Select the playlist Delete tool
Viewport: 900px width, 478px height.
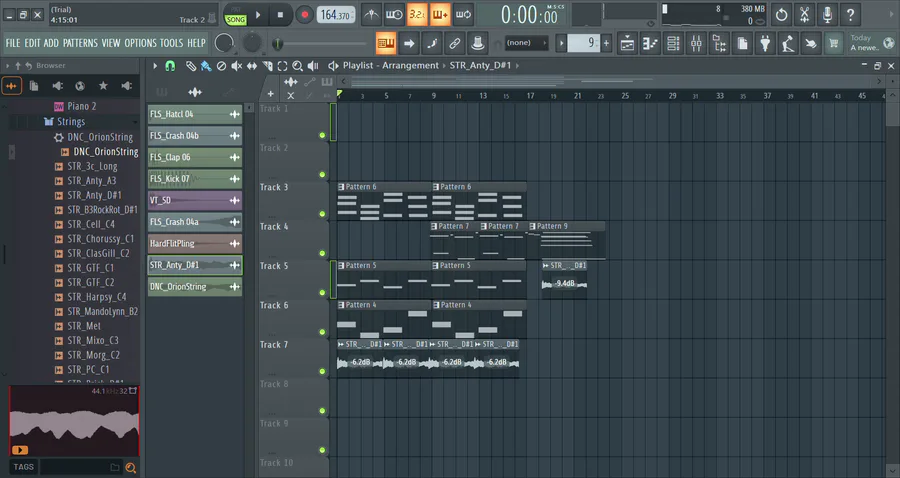pyautogui.click(x=221, y=66)
